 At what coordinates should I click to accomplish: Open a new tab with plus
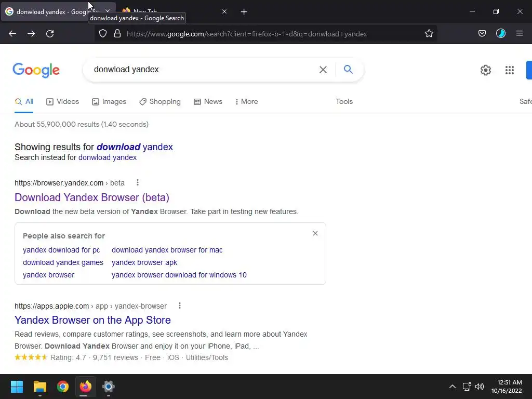point(244,12)
